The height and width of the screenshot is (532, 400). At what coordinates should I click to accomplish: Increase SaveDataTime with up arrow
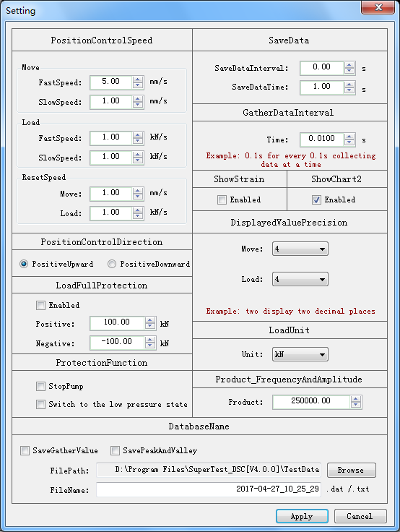pyautogui.click(x=349, y=85)
